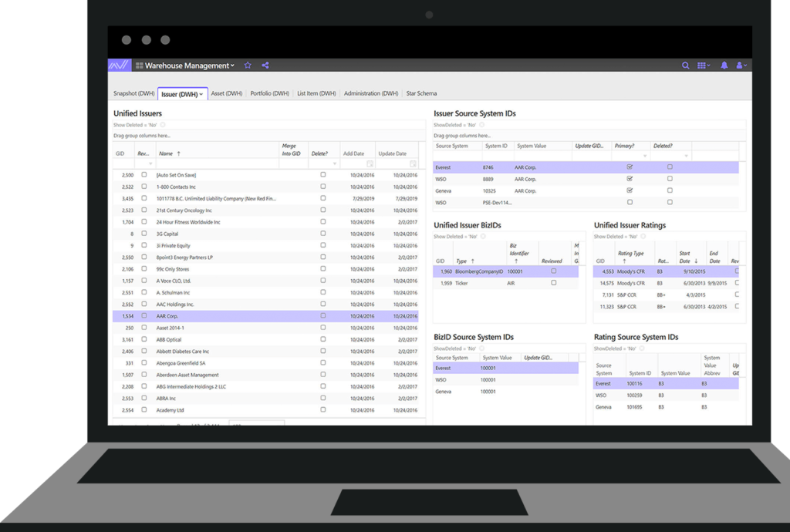The height and width of the screenshot is (532, 790).
Task: Open the Primary? filter dropdown
Action: coord(645,156)
